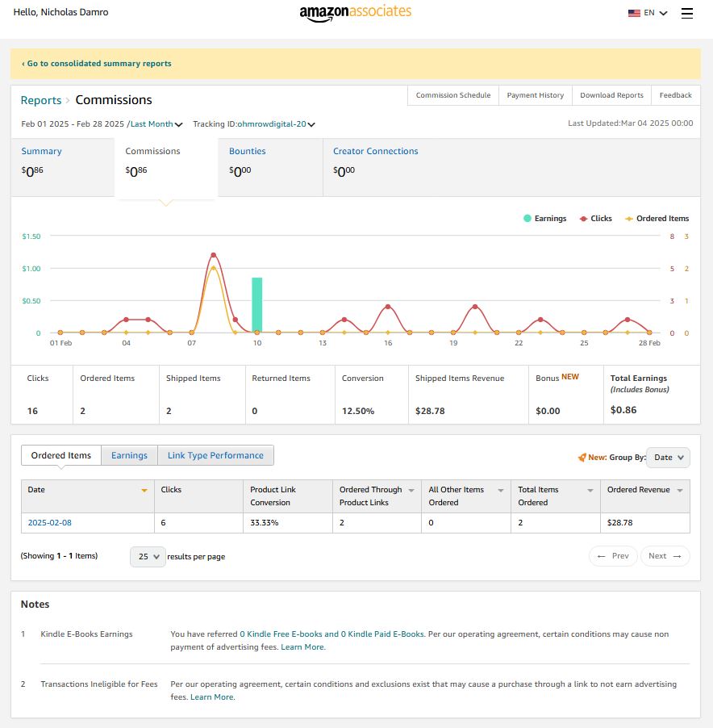Image resolution: width=713 pixels, height=728 pixels.
Task: Open the Feedback button
Action: click(x=675, y=95)
